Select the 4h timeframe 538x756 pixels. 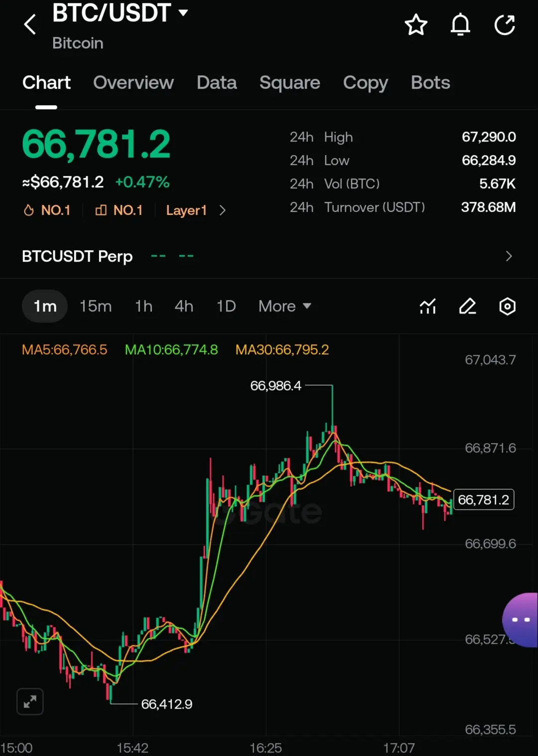[184, 306]
